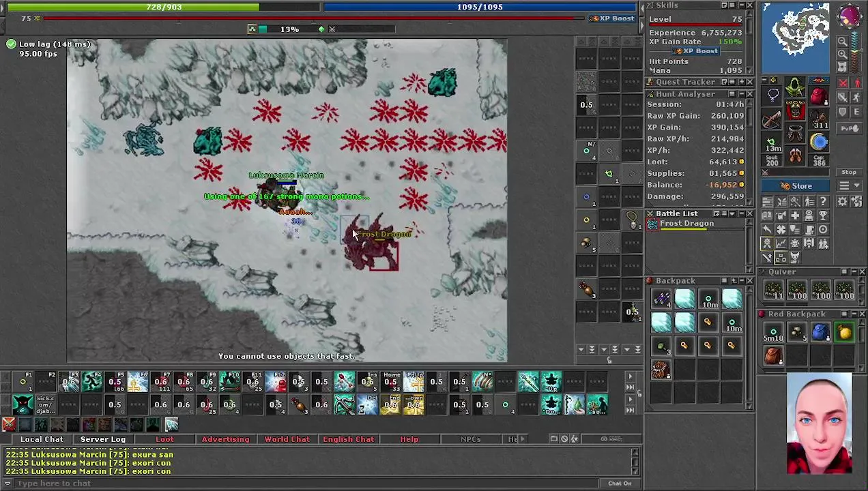Select the arrows stack of 4 in Backpack

(x=661, y=299)
